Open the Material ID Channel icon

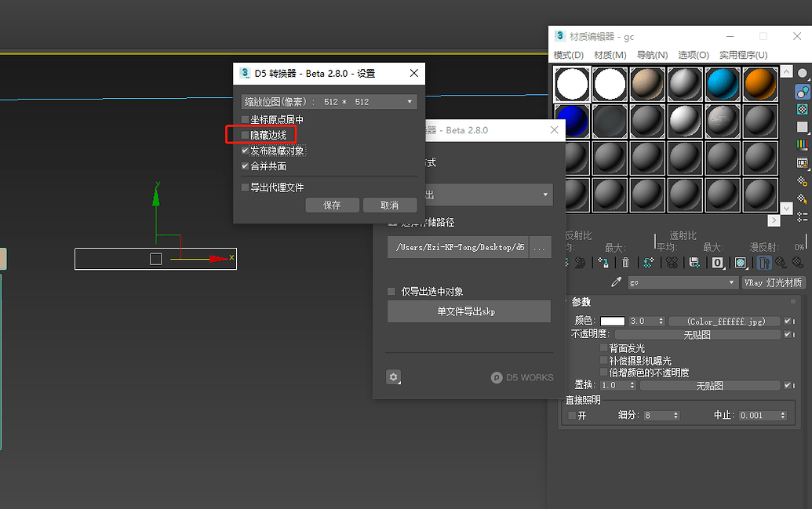pyautogui.click(x=716, y=262)
